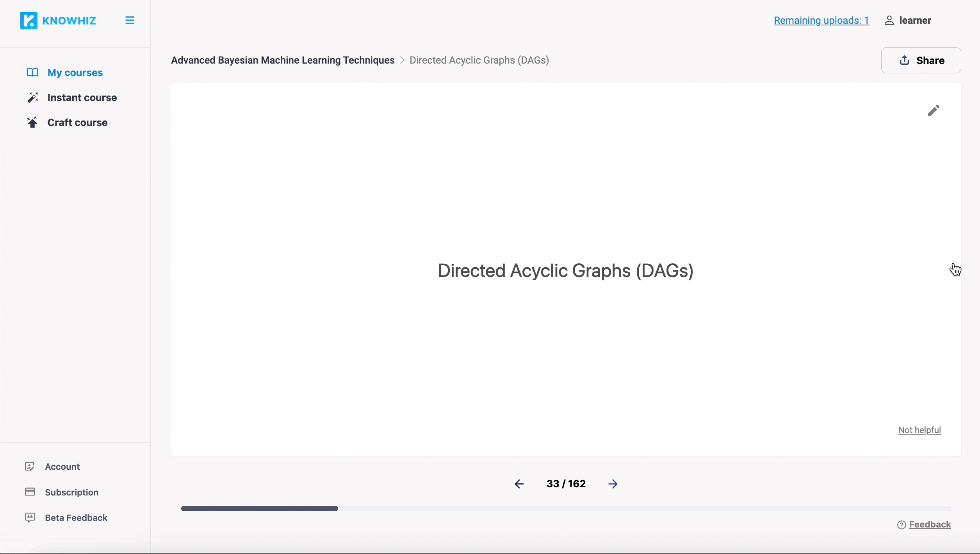Advance to next card with right arrow
The height and width of the screenshot is (554, 980).
612,483
